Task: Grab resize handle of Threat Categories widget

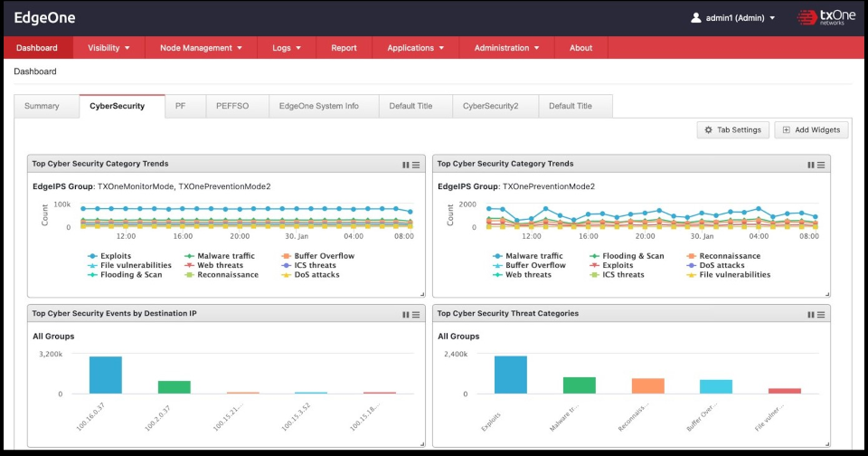Action: tap(827, 444)
